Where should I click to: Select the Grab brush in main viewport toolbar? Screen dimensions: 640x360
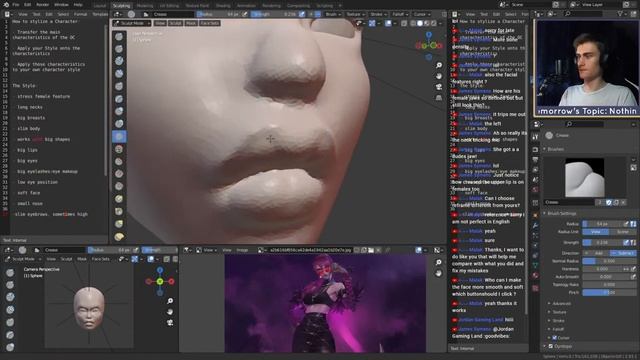coord(119,224)
